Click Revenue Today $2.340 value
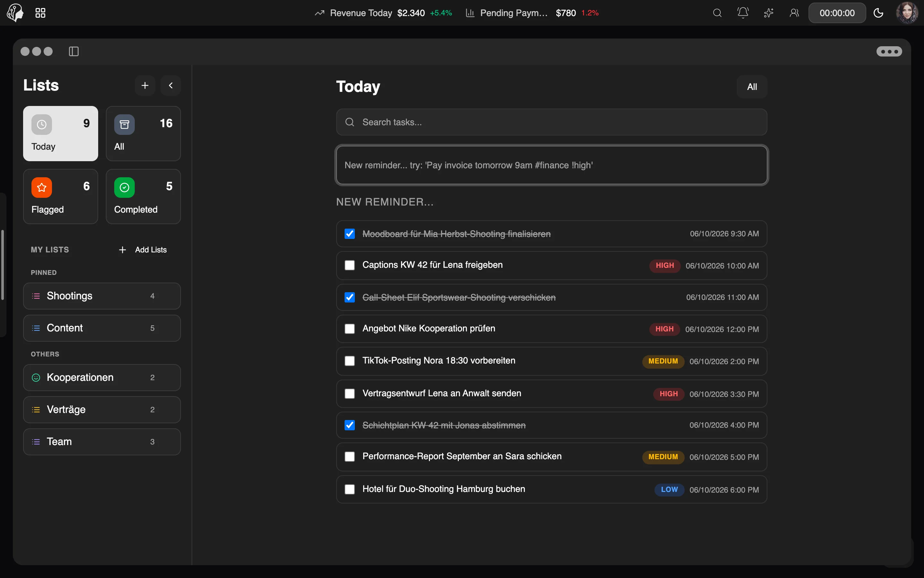 411,13
